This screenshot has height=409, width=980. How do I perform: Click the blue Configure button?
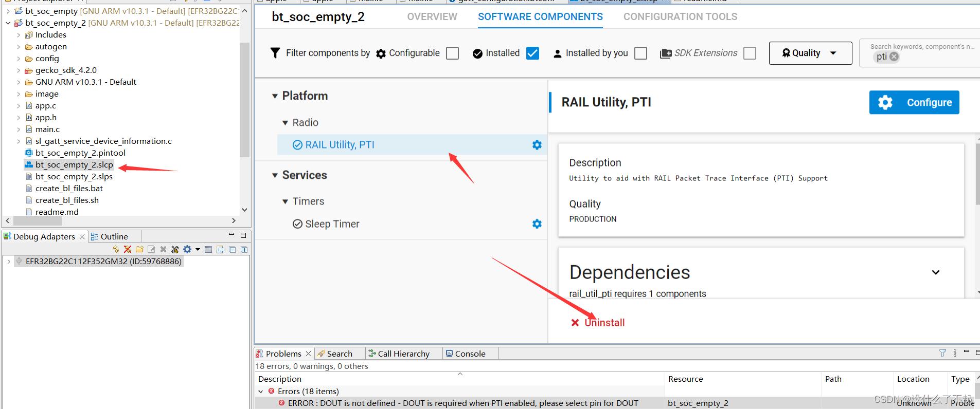pyautogui.click(x=914, y=102)
